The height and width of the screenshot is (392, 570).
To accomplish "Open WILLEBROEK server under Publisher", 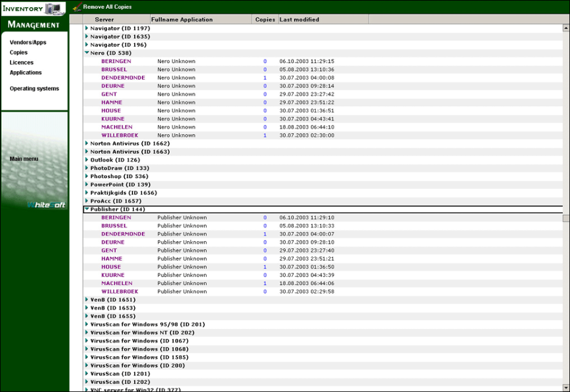I will click(x=119, y=292).
